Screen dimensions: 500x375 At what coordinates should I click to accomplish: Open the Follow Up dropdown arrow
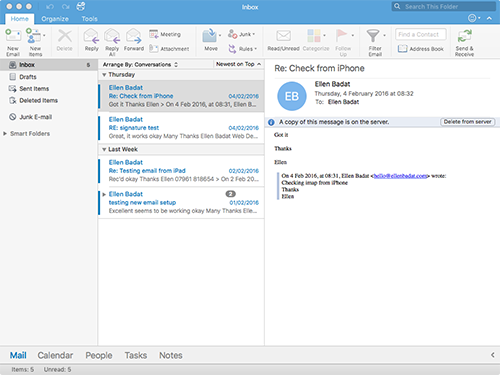pyautogui.click(x=352, y=35)
